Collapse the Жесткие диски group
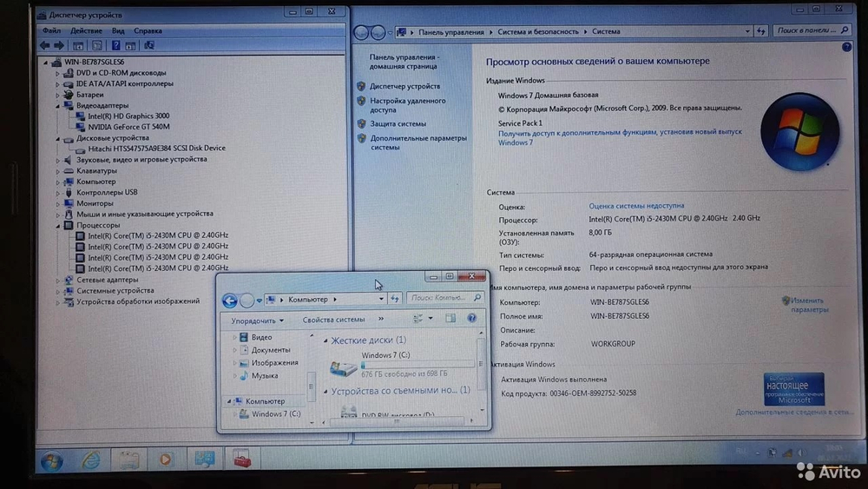The width and height of the screenshot is (868, 489). (325, 340)
